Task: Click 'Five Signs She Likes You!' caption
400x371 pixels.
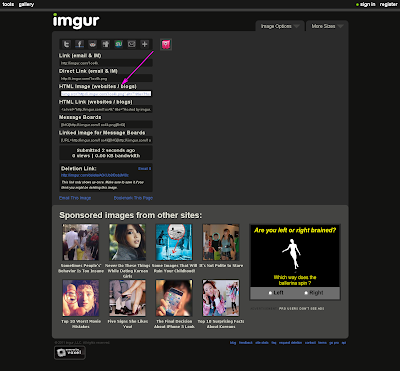Action: 127,324
